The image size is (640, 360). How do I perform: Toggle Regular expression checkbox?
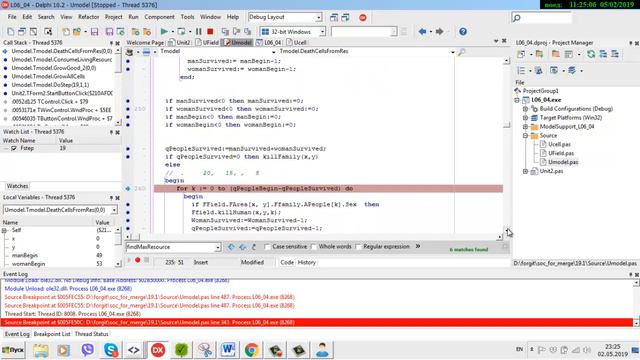[x=358, y=247]
